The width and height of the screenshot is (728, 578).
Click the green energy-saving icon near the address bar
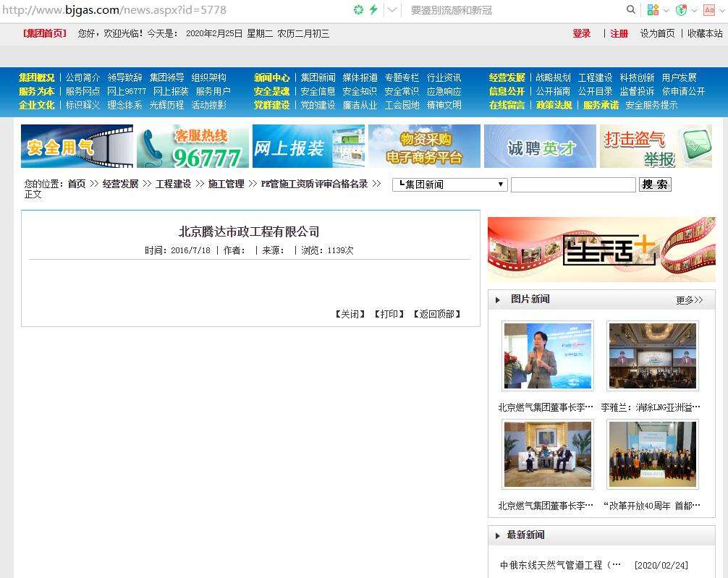[358, 10]
